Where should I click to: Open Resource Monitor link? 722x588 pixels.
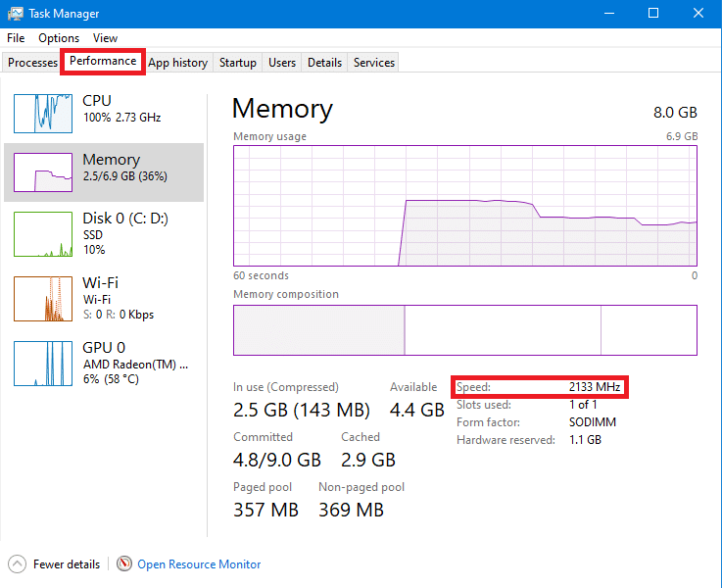199,564
